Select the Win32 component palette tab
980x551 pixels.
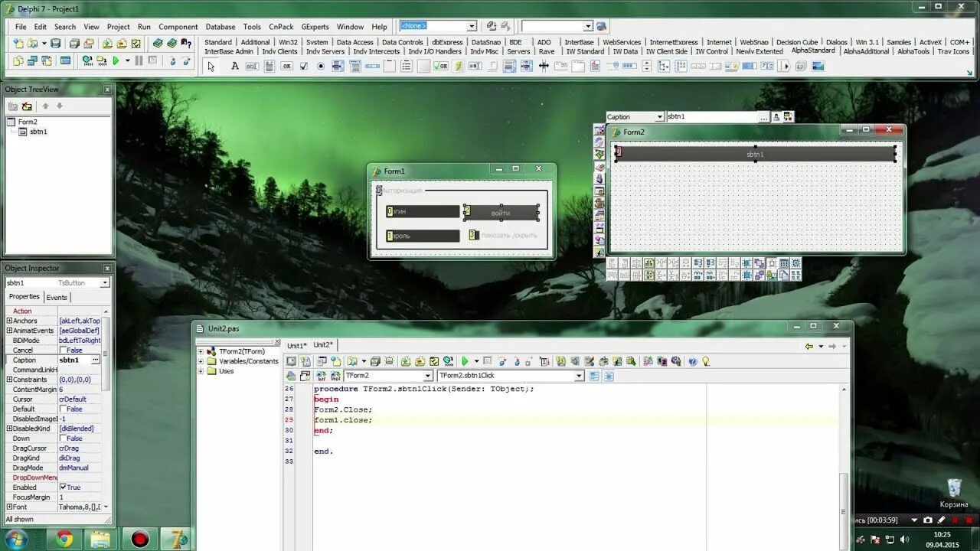pyautogui.click(x=288, y=42)
